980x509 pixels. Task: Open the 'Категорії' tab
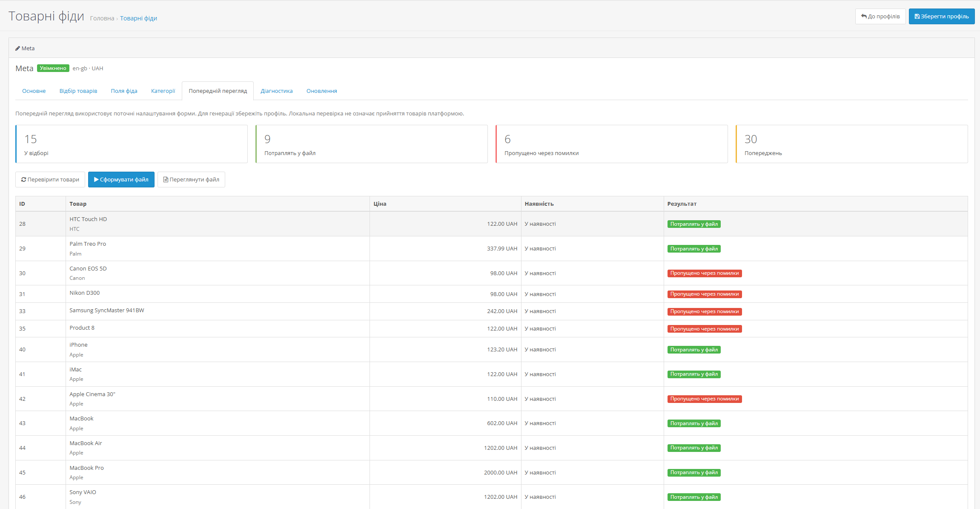163,91
